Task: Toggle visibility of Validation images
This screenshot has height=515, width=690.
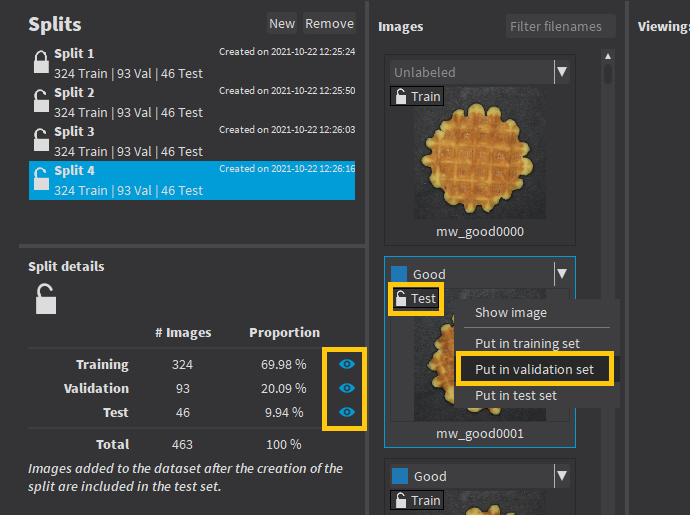Action: pos(347,388)
